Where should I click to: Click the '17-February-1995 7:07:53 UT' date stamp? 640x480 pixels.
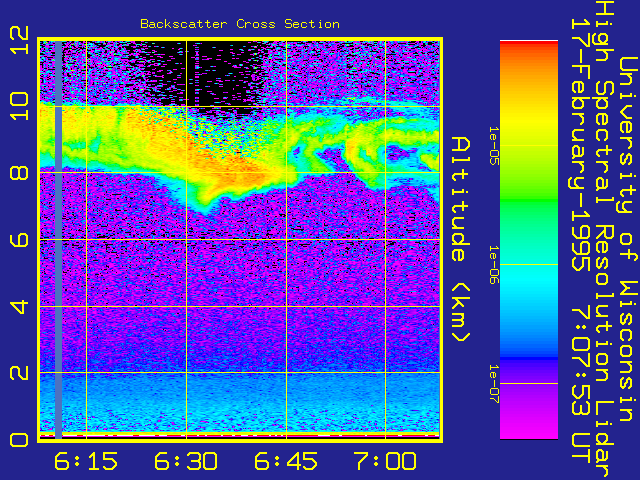581,242
